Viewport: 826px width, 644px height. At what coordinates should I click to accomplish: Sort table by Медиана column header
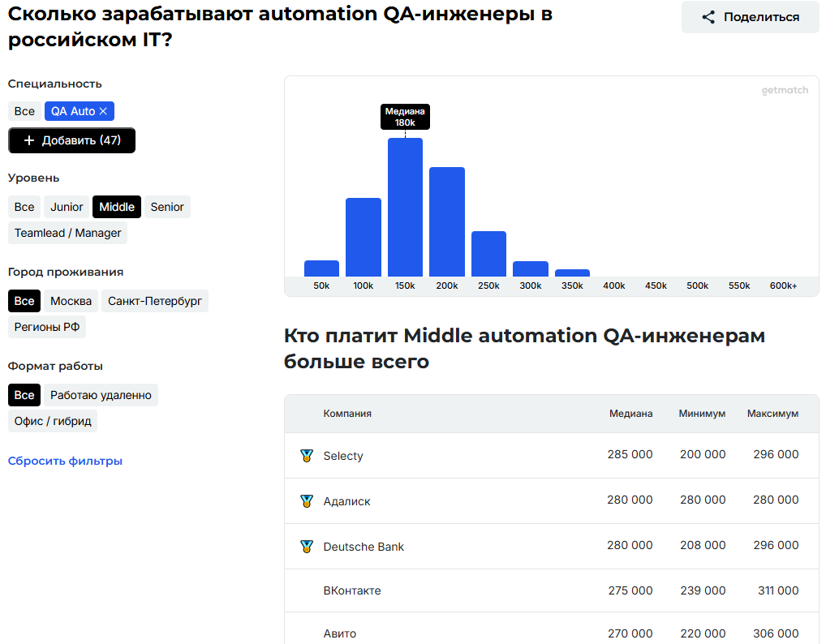click(x=630, y=414)
